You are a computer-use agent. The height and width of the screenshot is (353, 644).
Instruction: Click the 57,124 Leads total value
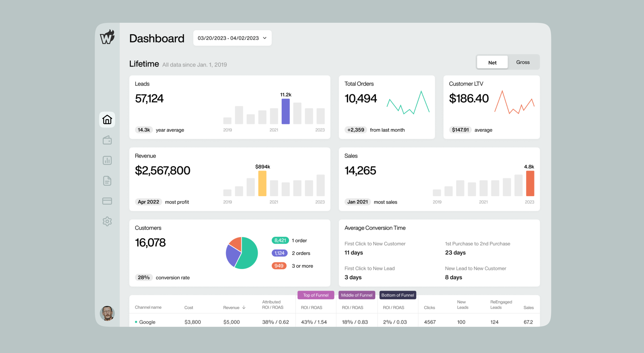click(149, 98)
